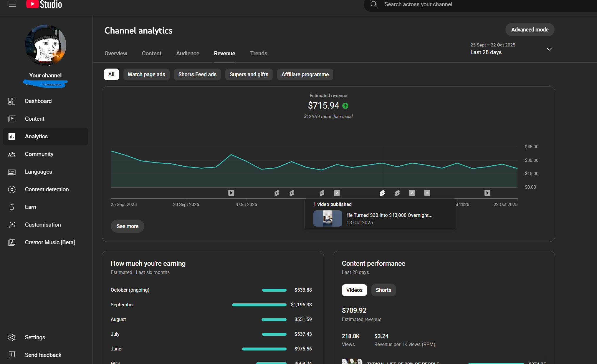Select the Shorts Feed ads filter chip
This screenshot has height=364, width=597.
coord(197,74)
